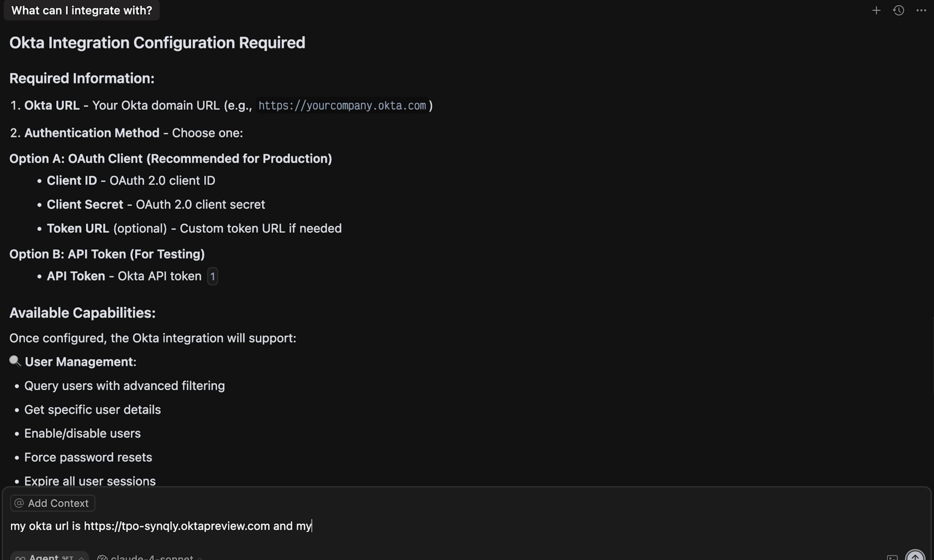
Task: Open citation badge 1 after API token
Action: 212,277
